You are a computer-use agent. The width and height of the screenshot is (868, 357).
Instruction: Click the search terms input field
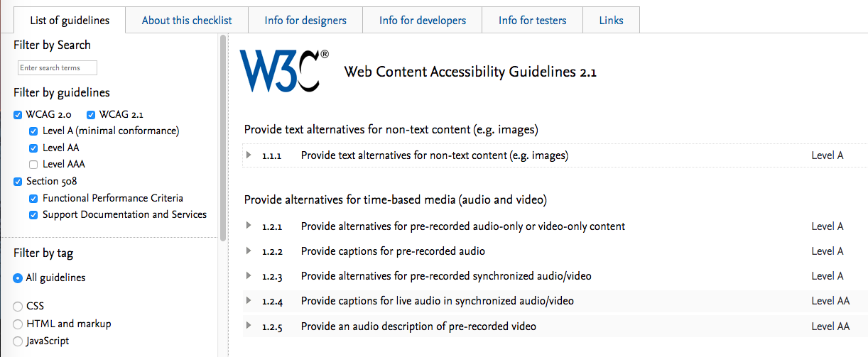tap(58, 68)
